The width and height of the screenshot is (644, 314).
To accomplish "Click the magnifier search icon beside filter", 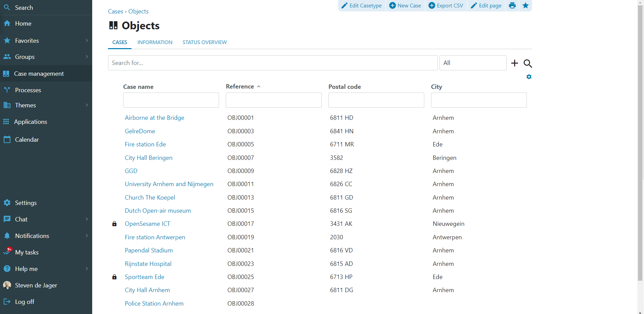I will [x=528, y=63].
